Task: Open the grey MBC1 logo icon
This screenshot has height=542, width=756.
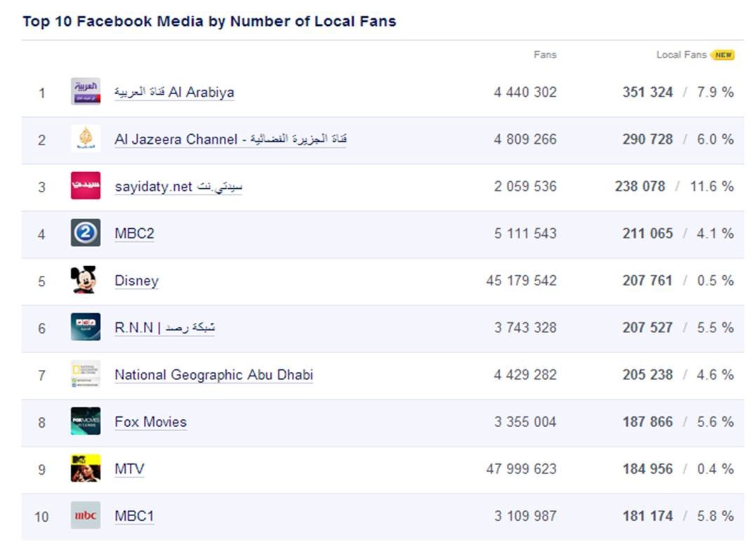Action: 86,515
